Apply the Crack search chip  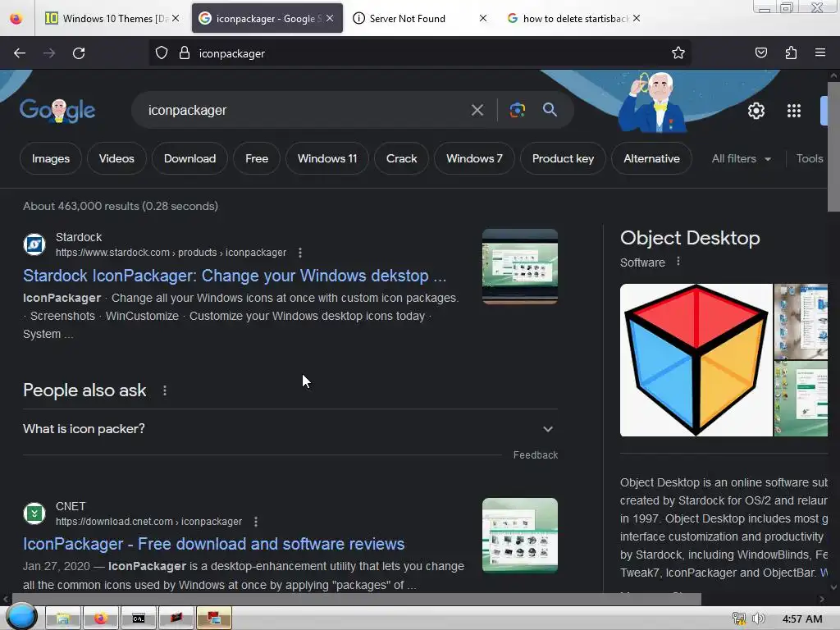pyautogui.click(x=401, y=158)
